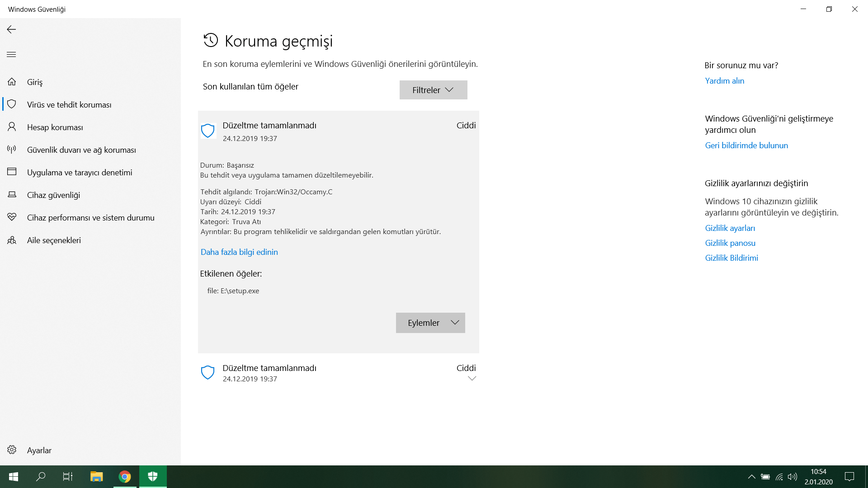The image size is (868, 488).
Task: Click the heart icon for Cihaz performansı
Action: click(12, 217)
